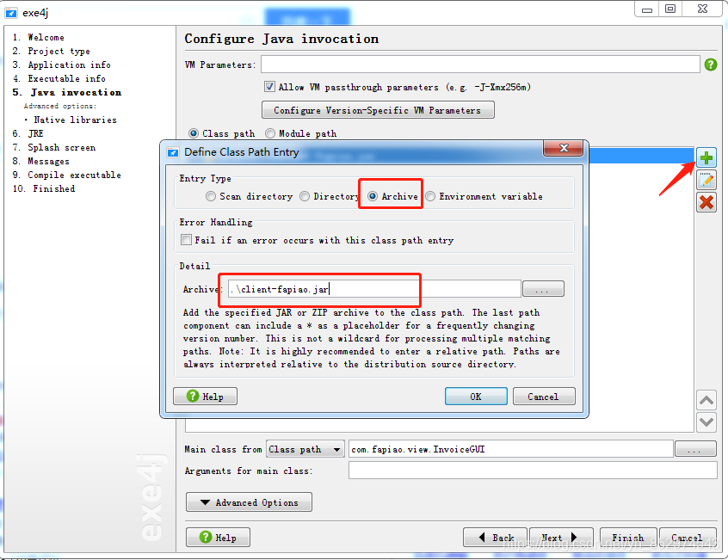Click the wizard Cancel button
Image resolution: width=728 pixels, height=560 pixels.
(x=688, y=538)
